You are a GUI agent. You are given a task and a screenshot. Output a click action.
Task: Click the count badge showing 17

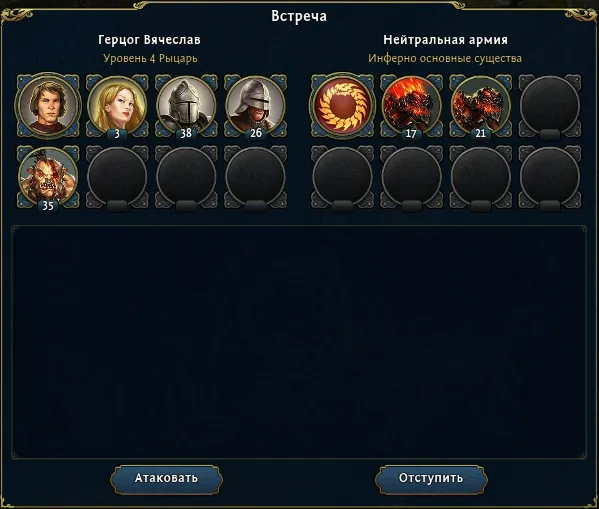click(411, 133)
